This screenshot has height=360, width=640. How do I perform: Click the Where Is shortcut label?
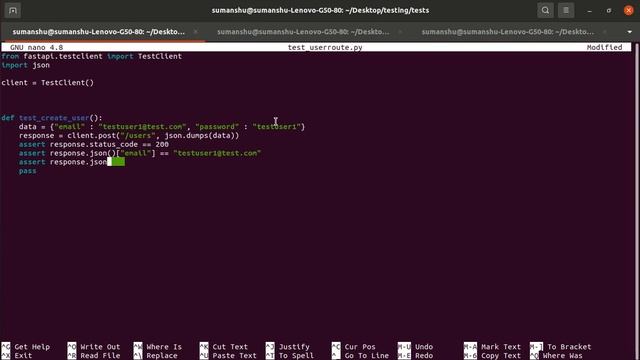pyautogui.click(x=164, y=347)
